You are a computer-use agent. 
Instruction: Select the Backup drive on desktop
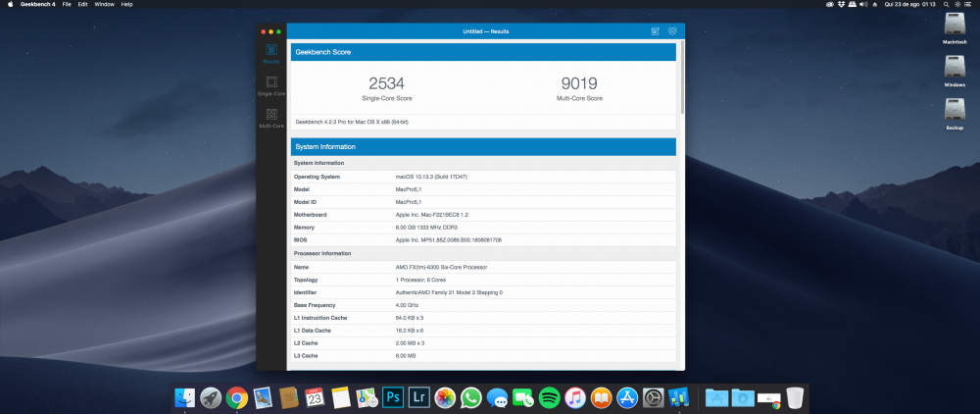tap(955, 115)
